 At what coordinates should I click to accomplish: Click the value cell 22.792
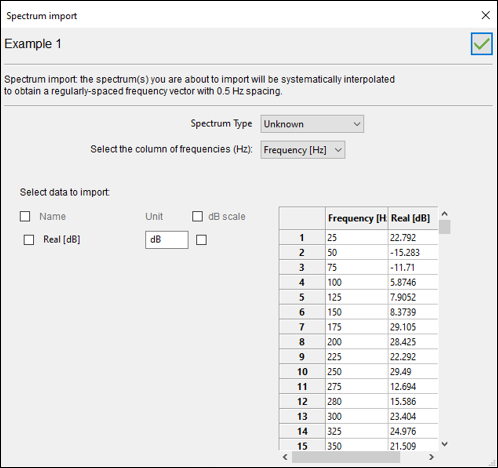[x=413, y=237]
